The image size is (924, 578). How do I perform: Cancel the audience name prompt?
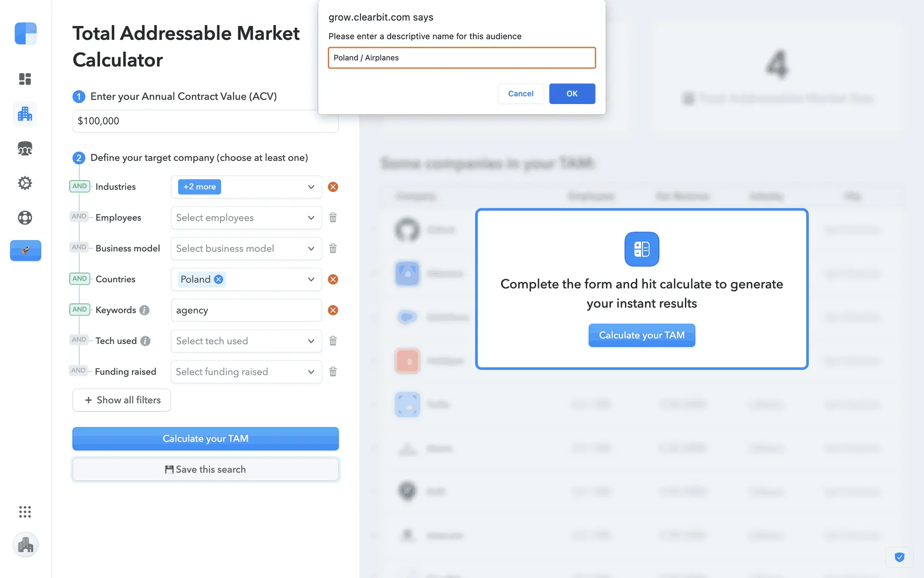(x=521, y=93)
